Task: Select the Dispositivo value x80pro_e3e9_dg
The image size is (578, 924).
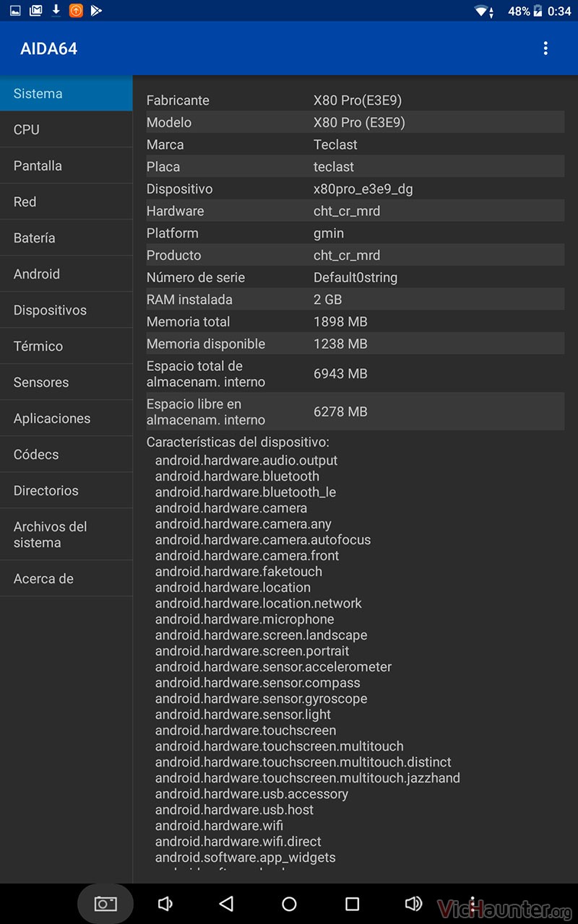Action: click(363, 189)
